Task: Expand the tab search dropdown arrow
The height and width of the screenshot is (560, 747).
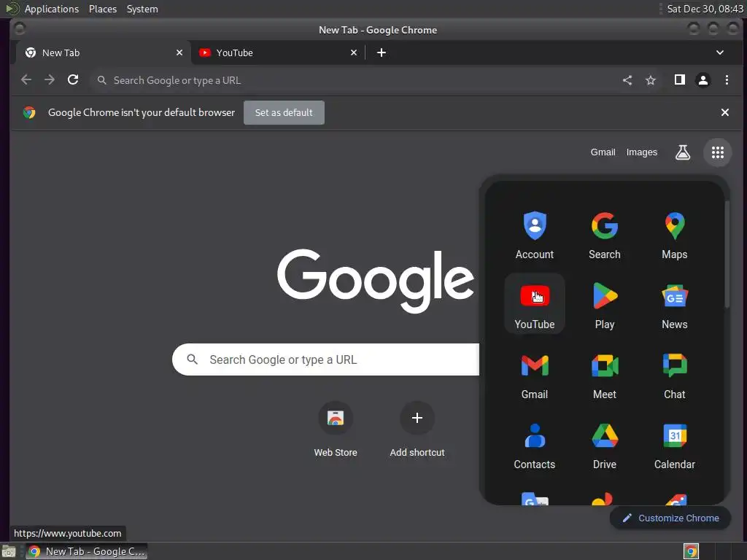Action: tap(720, 52)
